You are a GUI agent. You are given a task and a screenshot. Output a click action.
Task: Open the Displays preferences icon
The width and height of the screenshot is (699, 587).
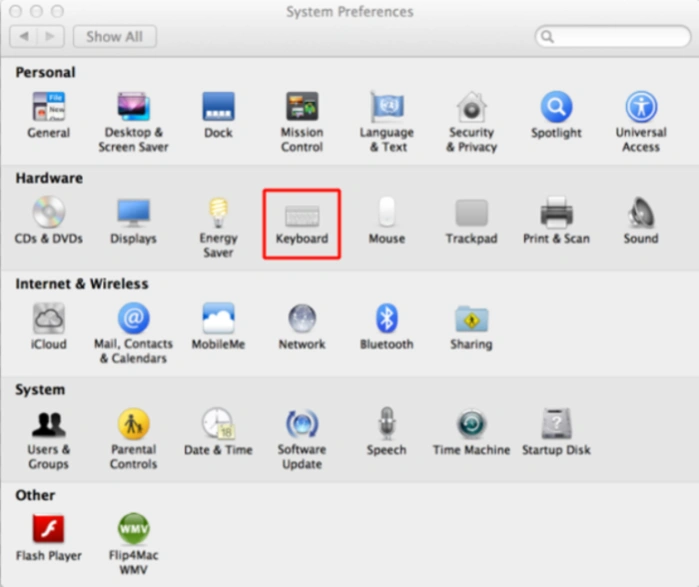point(133,213)
